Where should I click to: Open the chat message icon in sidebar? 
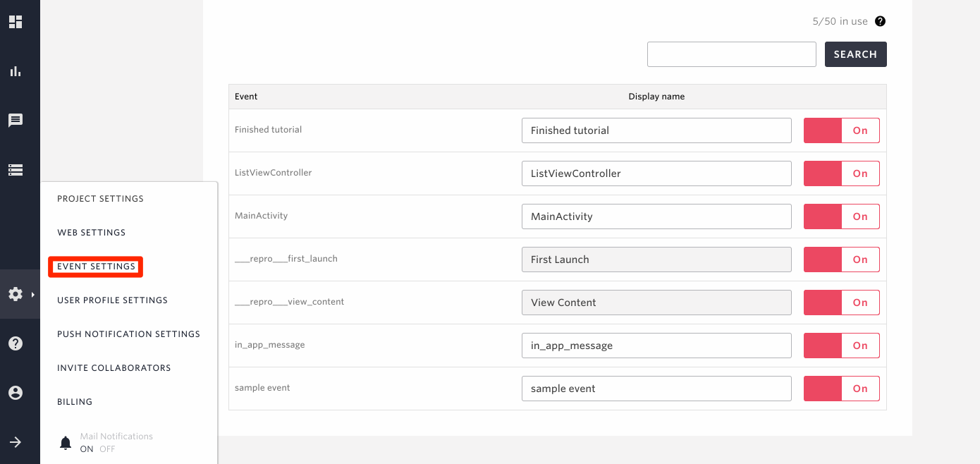coord(16,121)
